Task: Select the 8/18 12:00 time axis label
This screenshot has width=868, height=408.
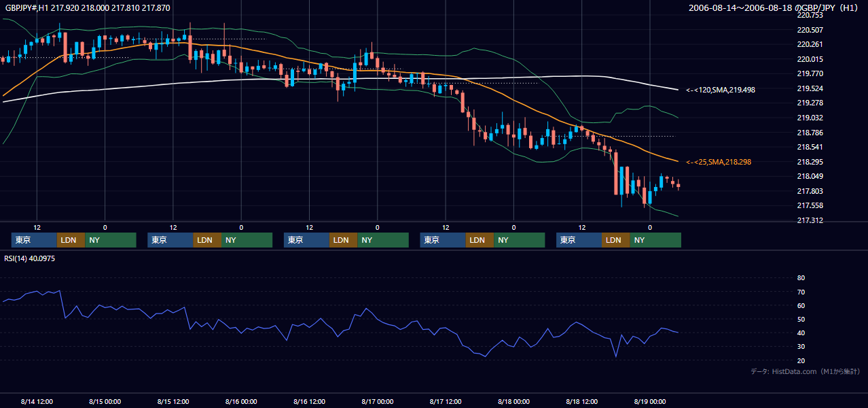Action: [581, 401]
